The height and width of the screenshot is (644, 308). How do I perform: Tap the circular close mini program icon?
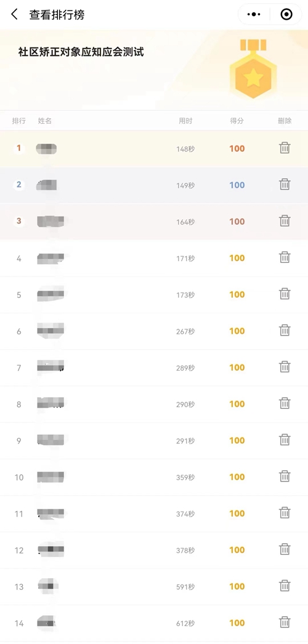coord(286,15)
